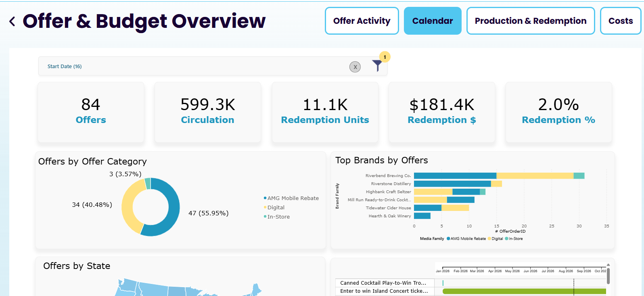Select the Tidewater Cider House axis label
This screenshot has height=296, width=644.
point(389,208)
